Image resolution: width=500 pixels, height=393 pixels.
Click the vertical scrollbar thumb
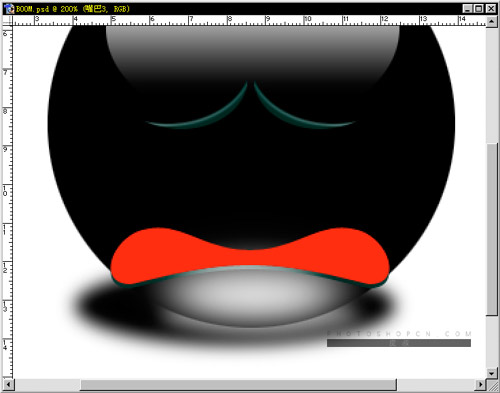pyautogui.click(x=491, y=229)
